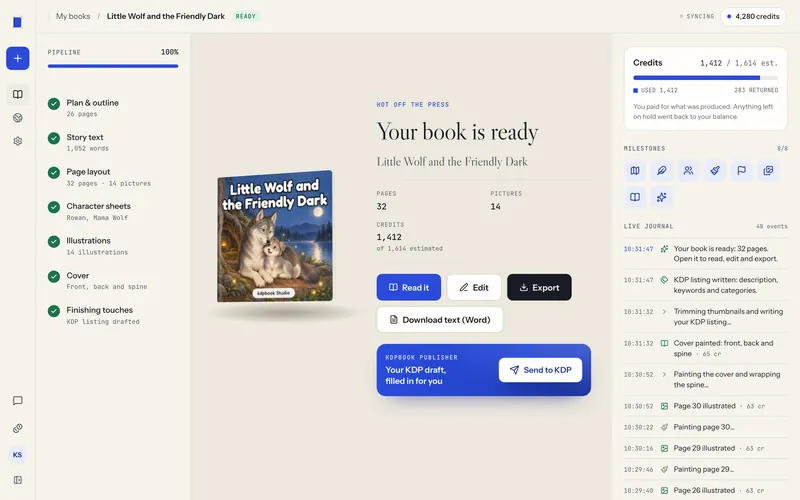Click brush icon on Painting page 30
The width and height of the screenshot is (800, 500).
click(x=664, y=428)
